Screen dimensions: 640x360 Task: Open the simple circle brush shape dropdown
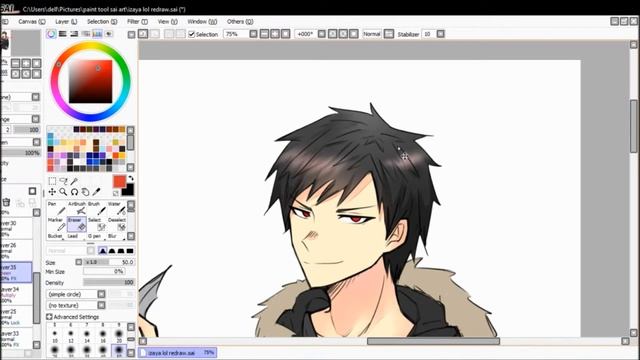pos(101,294)
